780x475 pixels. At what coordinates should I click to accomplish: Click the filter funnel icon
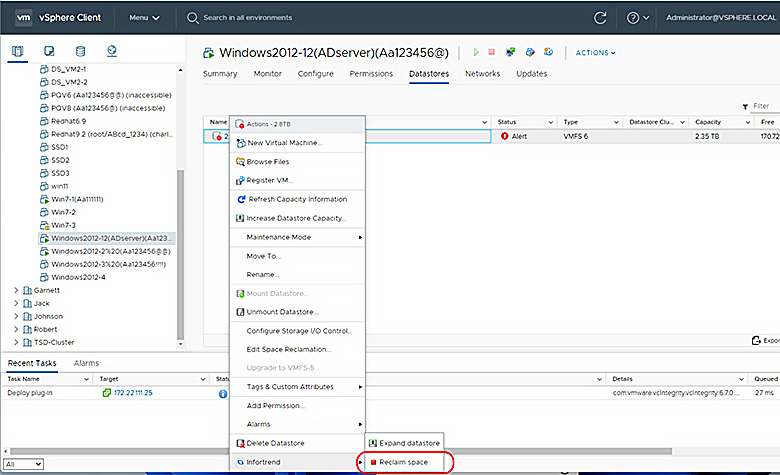click(x=745, y=106)
